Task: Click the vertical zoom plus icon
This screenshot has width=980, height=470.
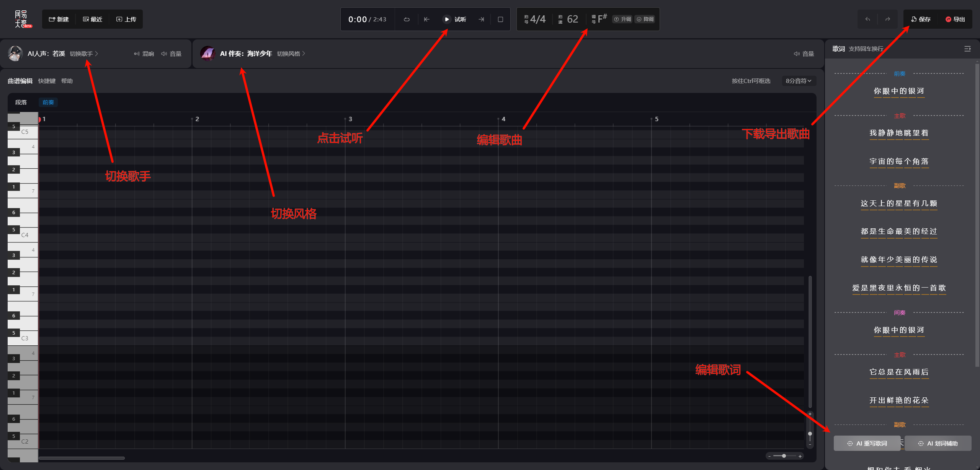Action: pyautogui.click(x=810, y=414)
